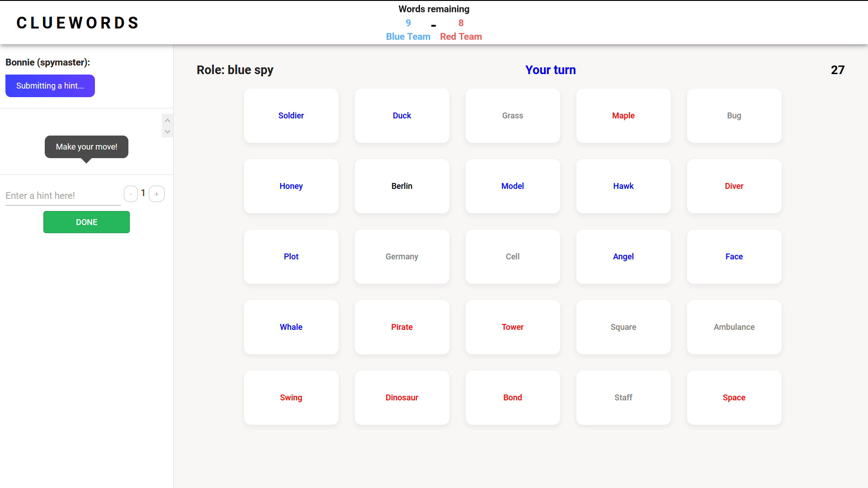Viewport: 868px width, 488px height.
Task: Click the Red Team score label
Action: pos(461,37)
